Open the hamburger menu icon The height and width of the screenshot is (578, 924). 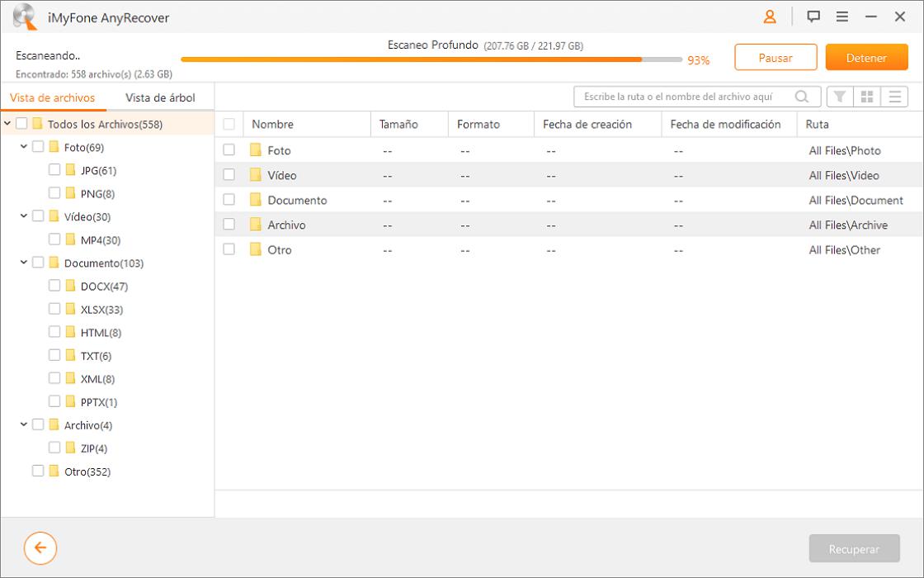[x=842, y=17]
